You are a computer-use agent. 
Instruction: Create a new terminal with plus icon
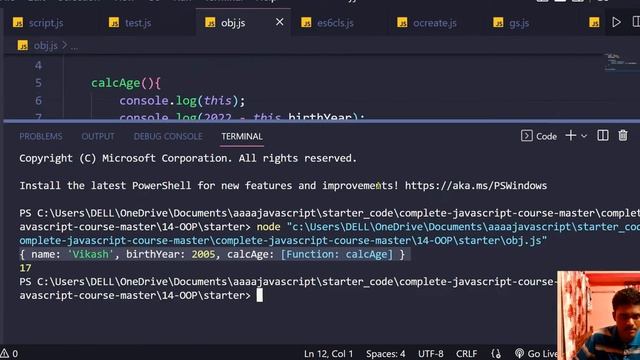coord(571,136)
